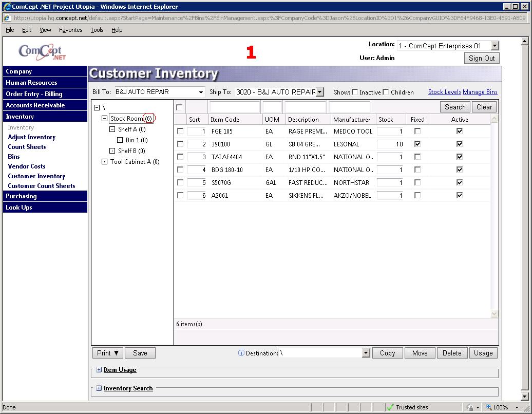The height and width of the screenshot is (414, 532).
Task: Expand the Shelf B tree node
Action: pyautogui.click(x=112, y=151)
